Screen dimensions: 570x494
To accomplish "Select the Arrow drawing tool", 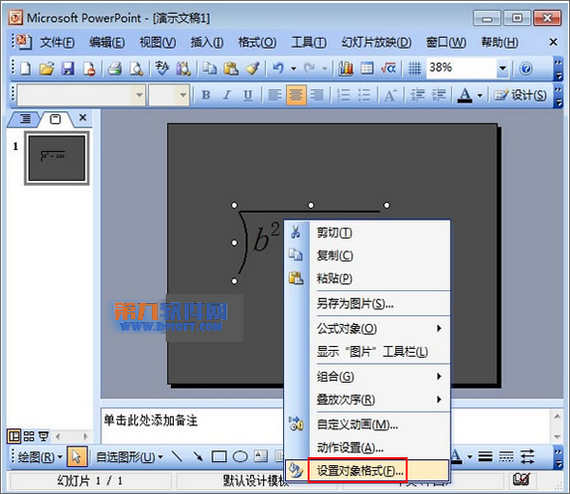I will pyautogui.click(x=198, y=457).
